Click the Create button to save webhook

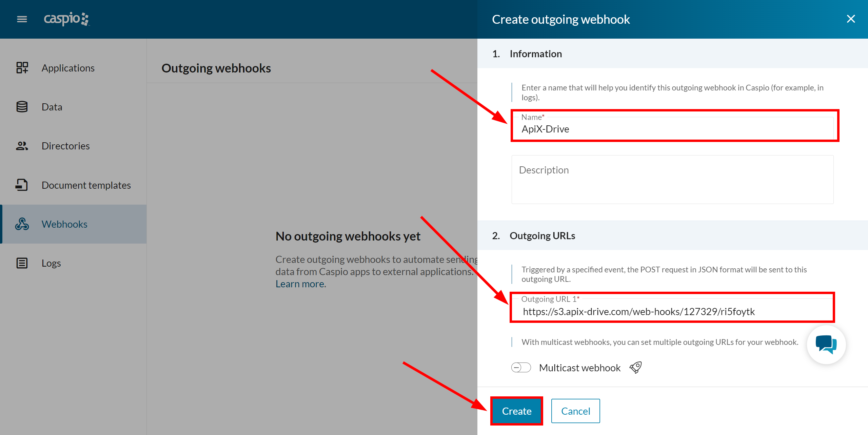pyautogui.click(x=516, y=411)
